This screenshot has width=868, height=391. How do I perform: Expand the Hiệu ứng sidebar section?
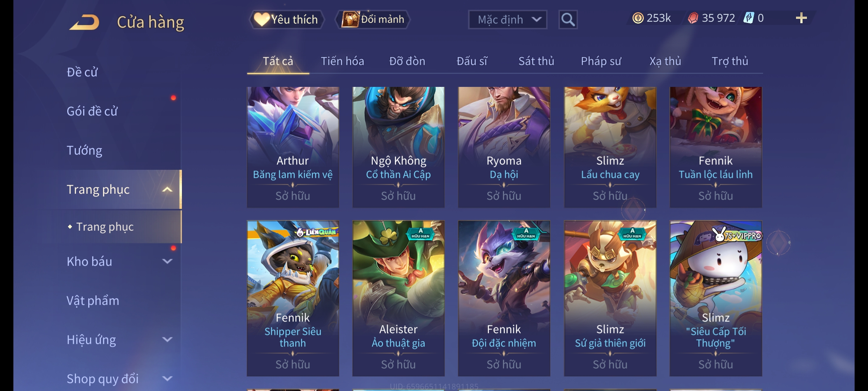click(167, 339)
